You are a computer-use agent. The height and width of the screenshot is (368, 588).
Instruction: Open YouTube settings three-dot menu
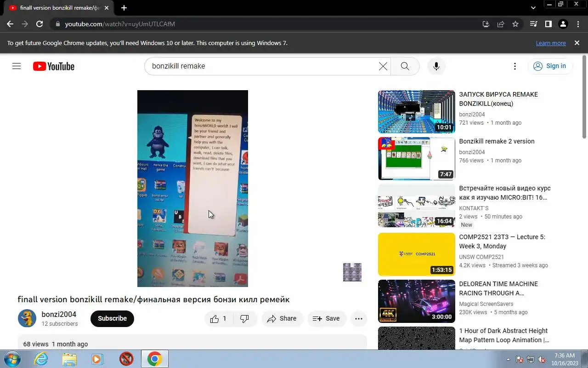point(514,66)
